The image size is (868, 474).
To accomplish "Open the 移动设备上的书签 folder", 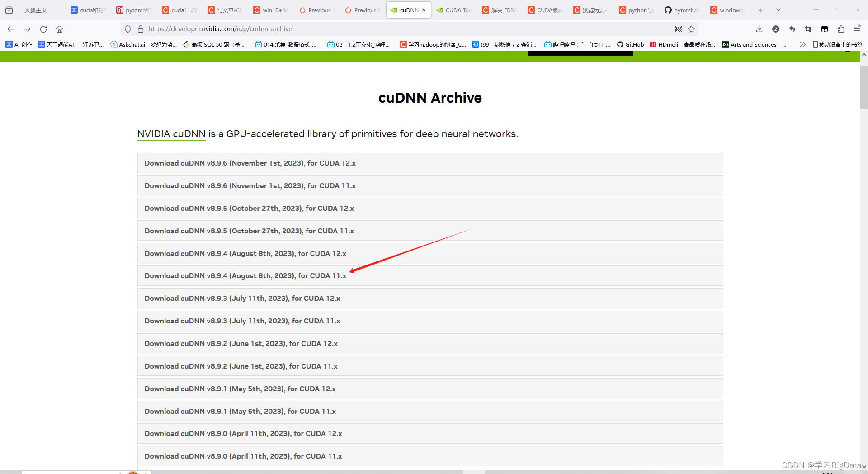I will tap(838, 44).
